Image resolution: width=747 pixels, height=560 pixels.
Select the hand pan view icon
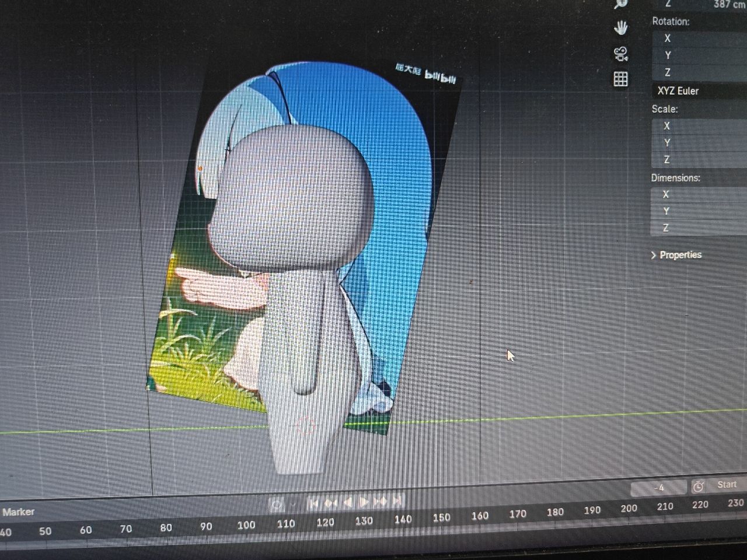pos(621,27)
